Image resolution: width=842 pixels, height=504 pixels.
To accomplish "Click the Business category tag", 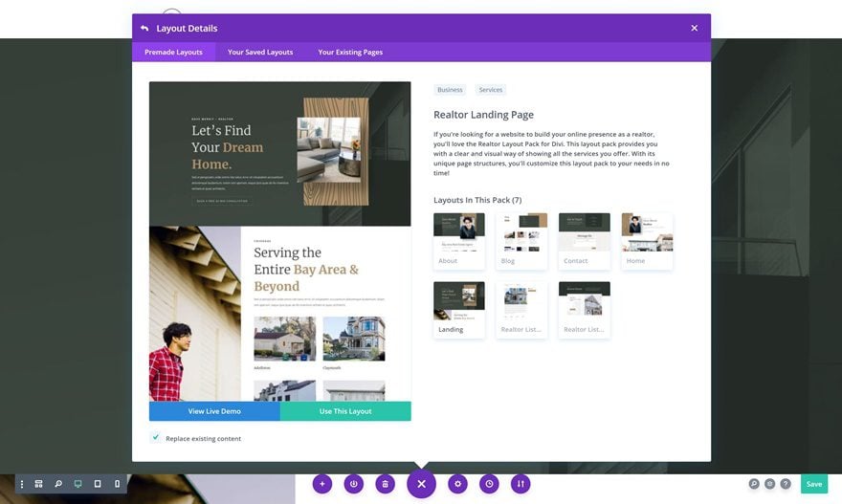I will (450, 90).
